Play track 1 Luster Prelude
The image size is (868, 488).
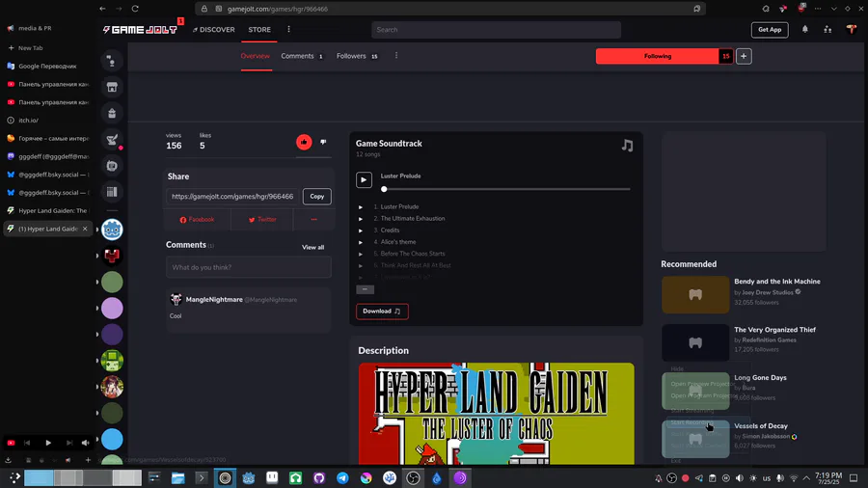(361, 207)
